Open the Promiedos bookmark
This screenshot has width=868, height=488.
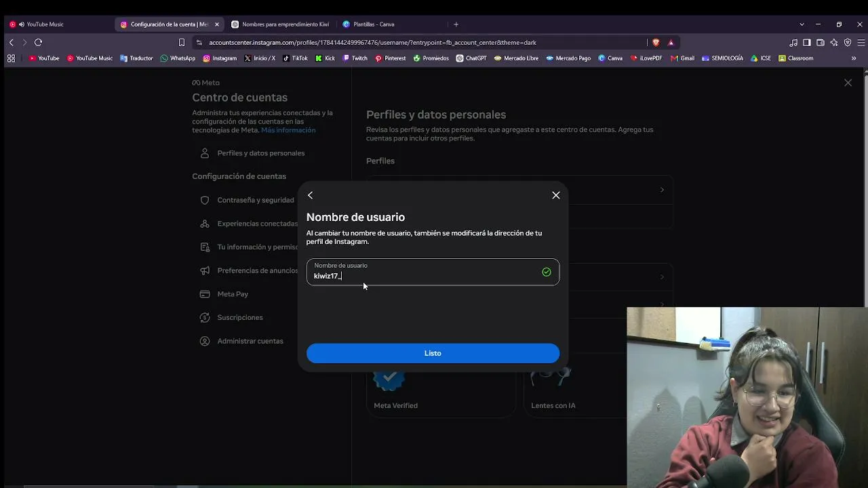coord(431,58)
